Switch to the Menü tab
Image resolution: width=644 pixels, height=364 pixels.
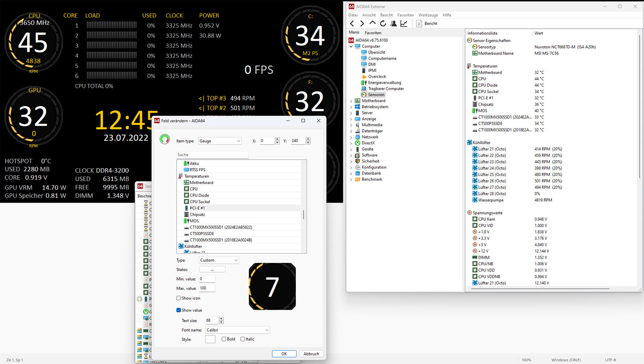point(354,32)
